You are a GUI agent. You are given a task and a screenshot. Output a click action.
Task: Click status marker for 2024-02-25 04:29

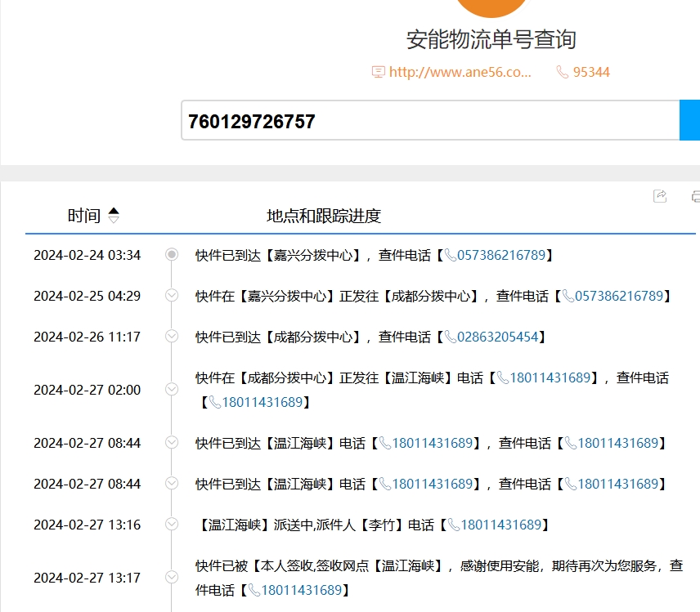coord(172,295)
